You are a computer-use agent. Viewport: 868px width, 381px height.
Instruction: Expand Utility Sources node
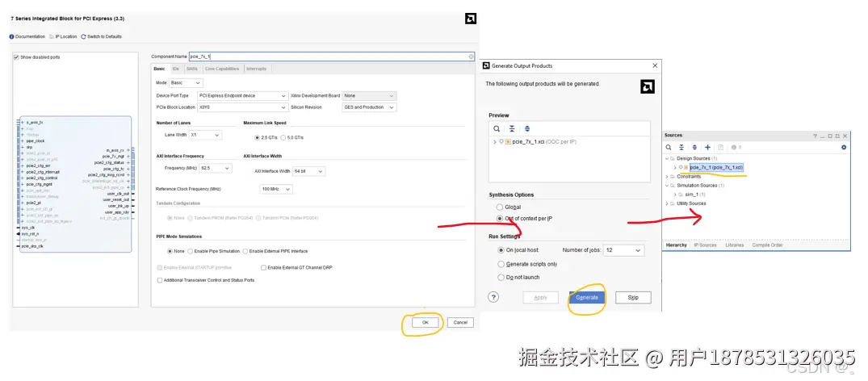[669, 203]
